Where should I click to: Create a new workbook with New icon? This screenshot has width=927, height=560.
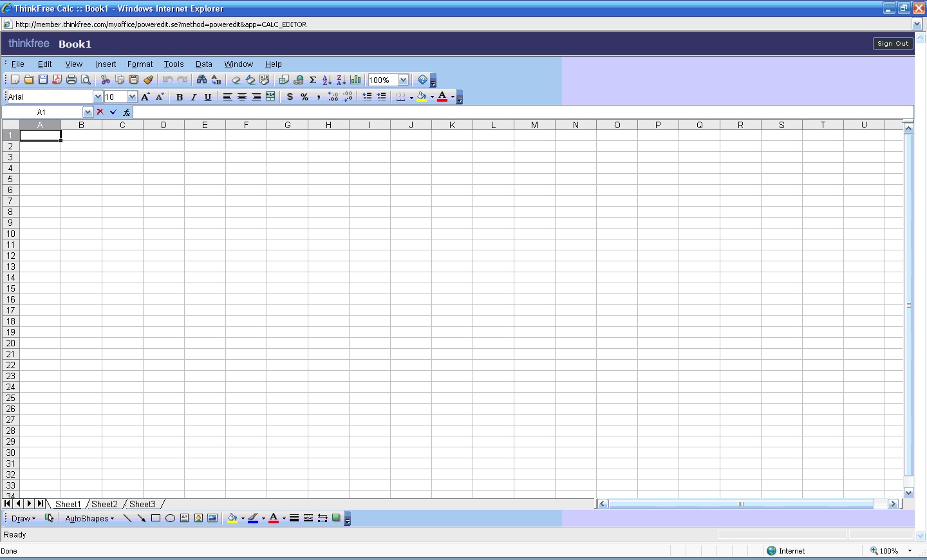pos(15,80)
